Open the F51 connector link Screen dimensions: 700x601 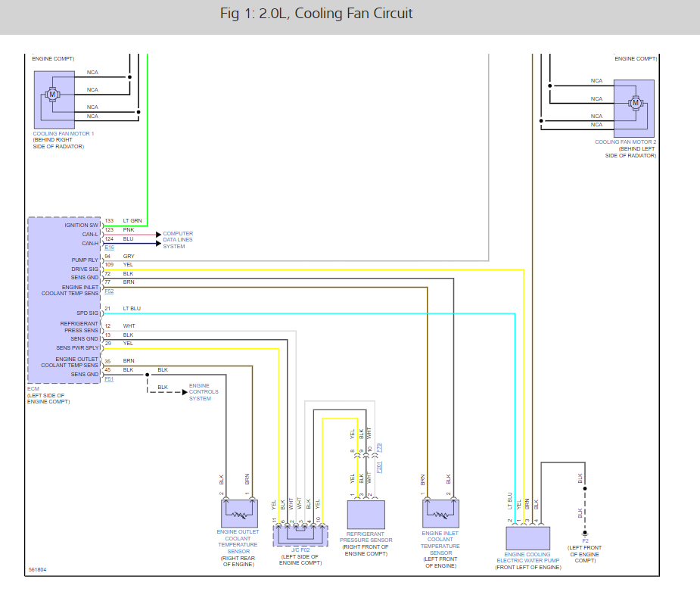pyautogui.click(x=110, y=379)
